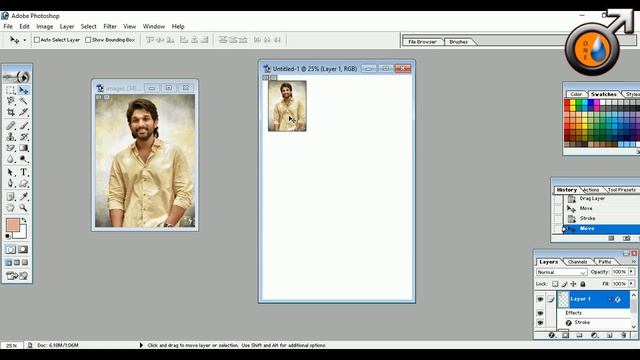Open the Layer menu
640x360 pixels.
click(x=67, y=27)
